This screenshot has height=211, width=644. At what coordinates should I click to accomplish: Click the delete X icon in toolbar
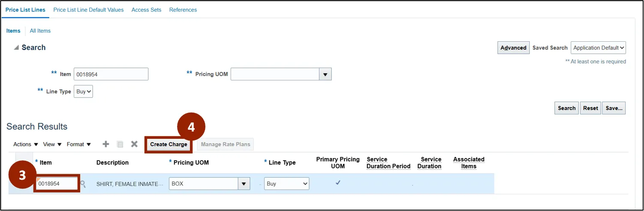coord(134,144)
